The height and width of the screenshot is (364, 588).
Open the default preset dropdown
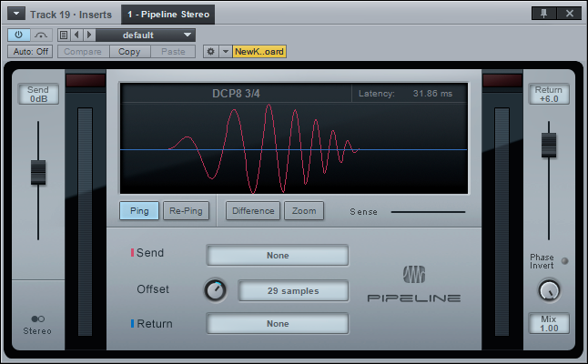(x=146, y=35)
